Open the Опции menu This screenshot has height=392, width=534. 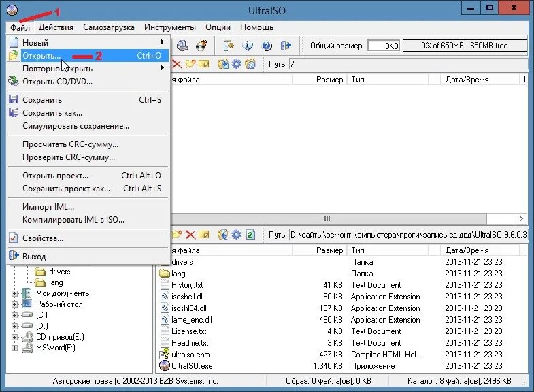pyautogui.click(x=218, y=27)
